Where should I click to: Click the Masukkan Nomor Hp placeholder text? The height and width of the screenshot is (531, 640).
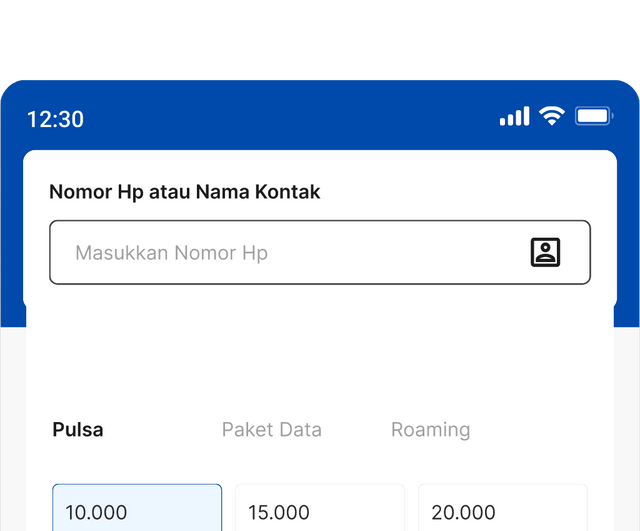click(x=171, y=253)
